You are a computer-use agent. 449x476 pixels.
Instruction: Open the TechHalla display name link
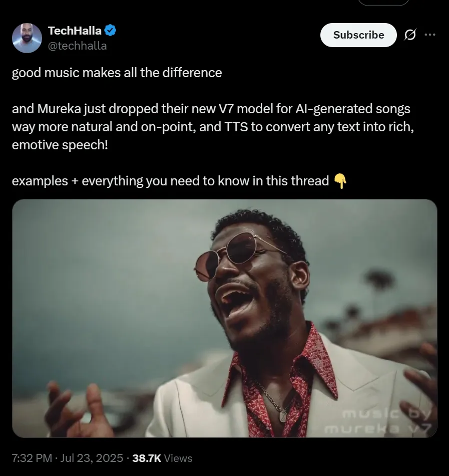pyautogui.click(x=75, y=31)
